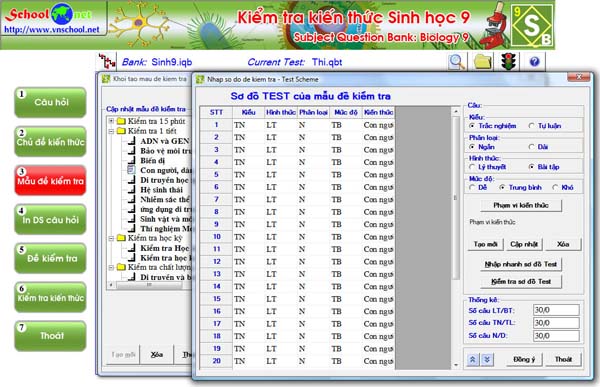Click scrollbar down arrow of table

point(455,365)
